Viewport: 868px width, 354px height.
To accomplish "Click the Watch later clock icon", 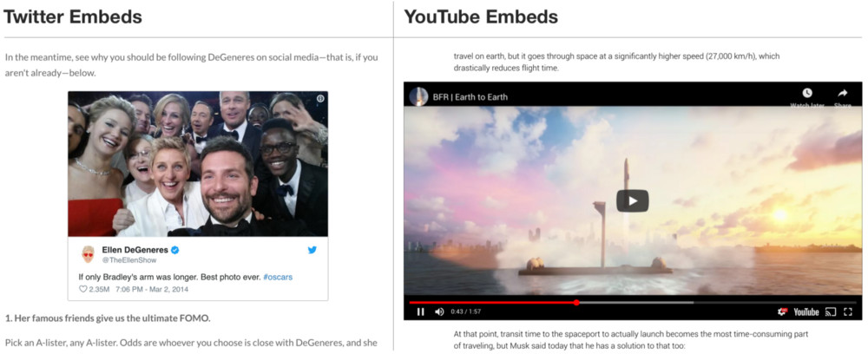I will (807, 93).
